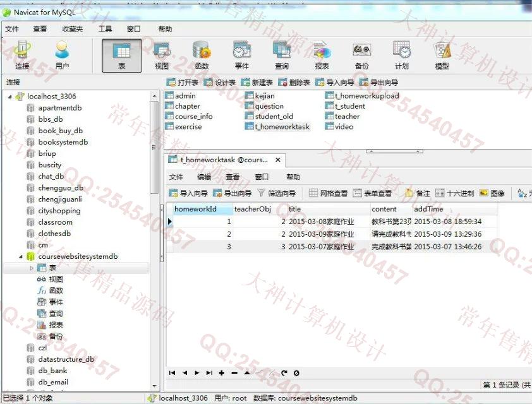The width and height of the screenshot is (532, 404).
Task: Select the 函数 (Function) toolbar icon
Action: pos(202,56)
